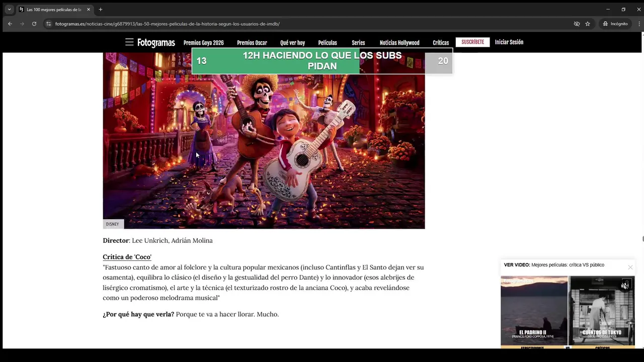The image size is (644, 362).
Task: Close the 'Las 100 mejores películas' tab
Action: (x=89, y=10)
